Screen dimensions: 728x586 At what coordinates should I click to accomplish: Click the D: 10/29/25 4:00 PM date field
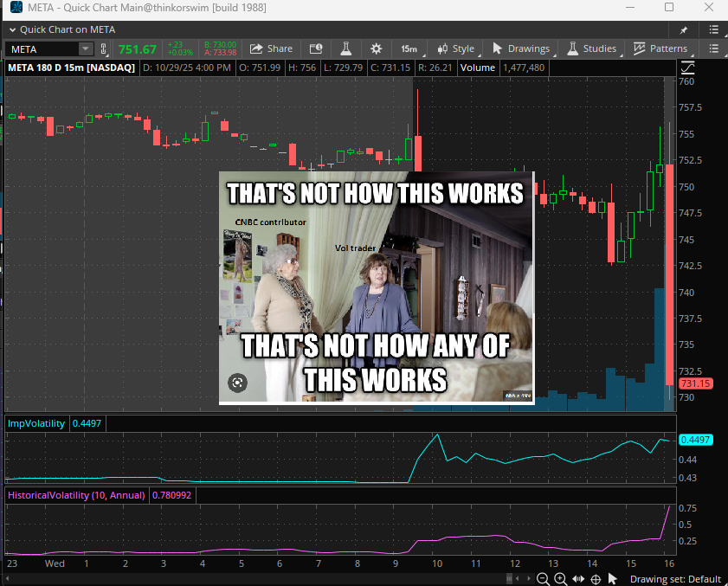click(x=187, y=68)
